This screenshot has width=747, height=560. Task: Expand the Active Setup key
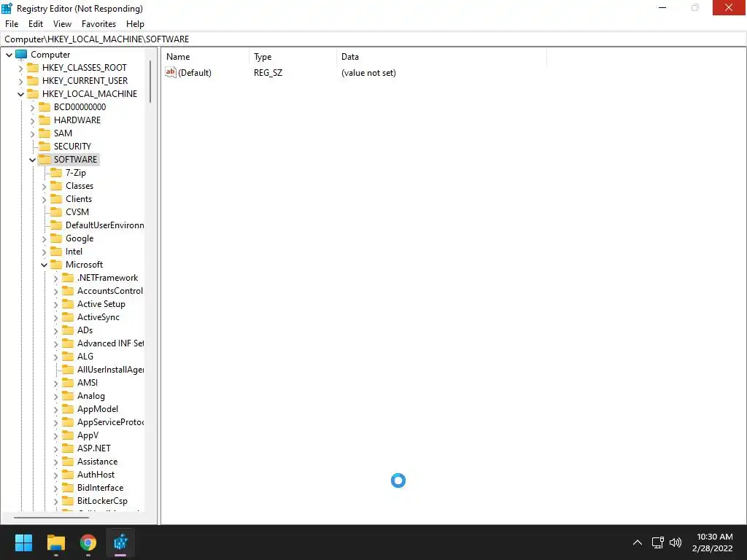pyautogui.click(x=55, y=304)
